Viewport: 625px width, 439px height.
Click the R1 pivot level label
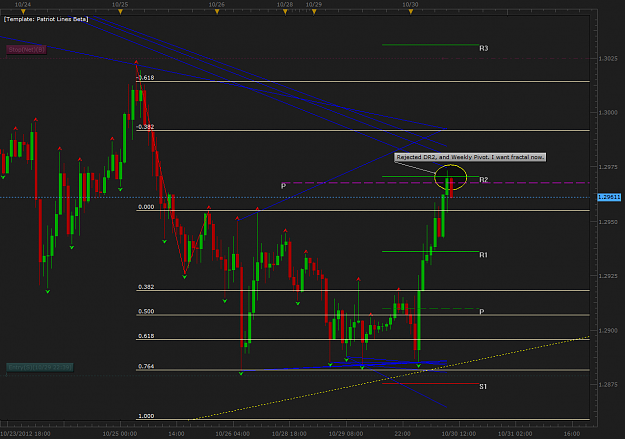tap(483, 255)
